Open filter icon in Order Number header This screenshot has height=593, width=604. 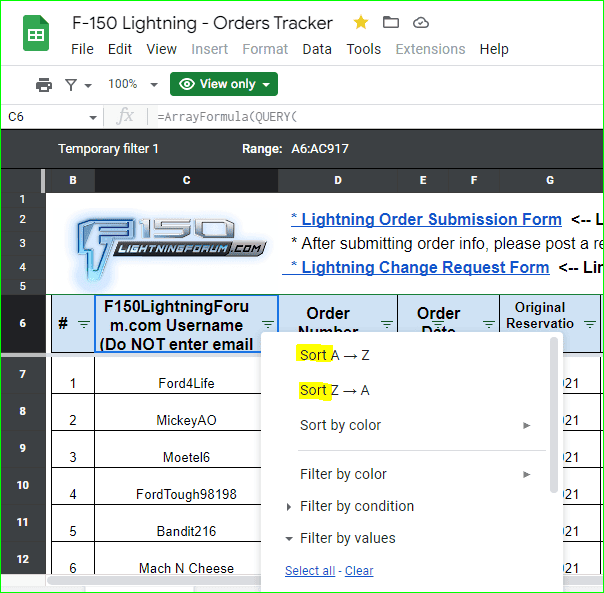pyautogui.click(x=387, y=324)
